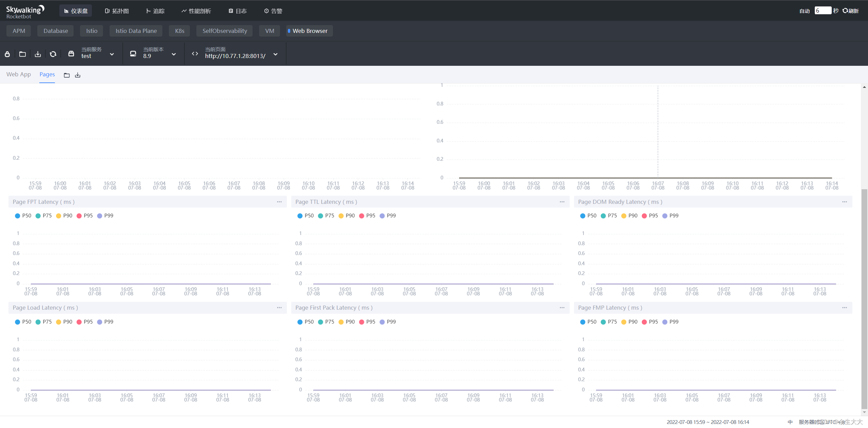Select the Database dashboard button
The width and height of the screenshot is (868, 428).
(x=56, y=31)
